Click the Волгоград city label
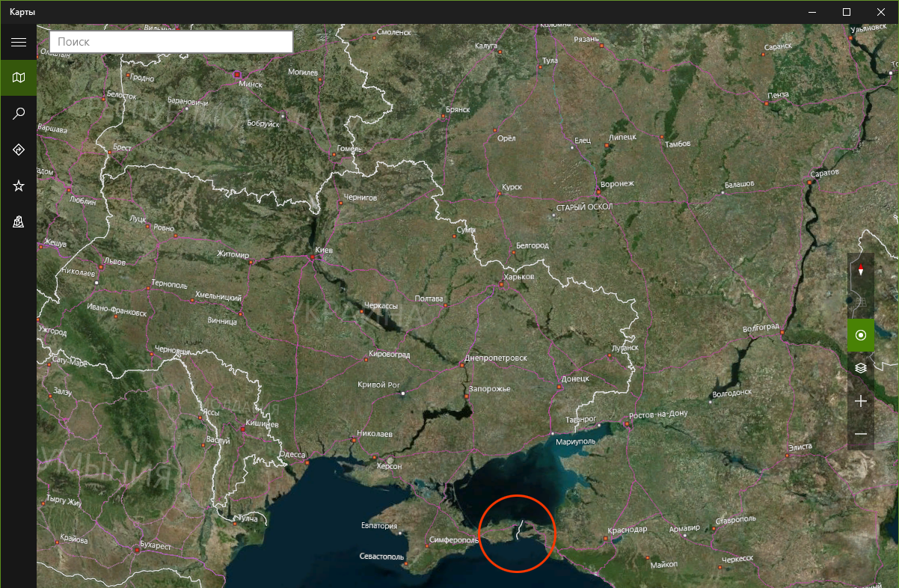The height and width of the screenshot is (588, 899). tap(761, 328)
